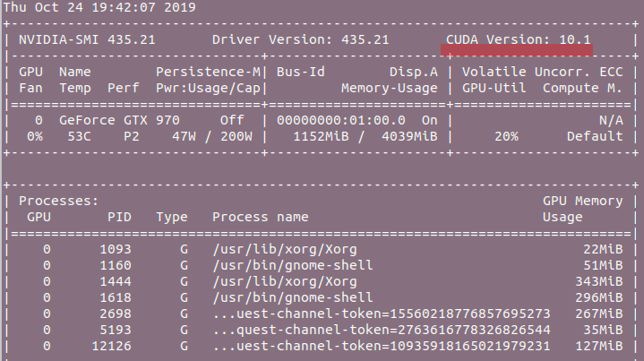The image size is (644, 361).
Task: Click the bus id "00000000:01:00.0"
Action: 341,120
